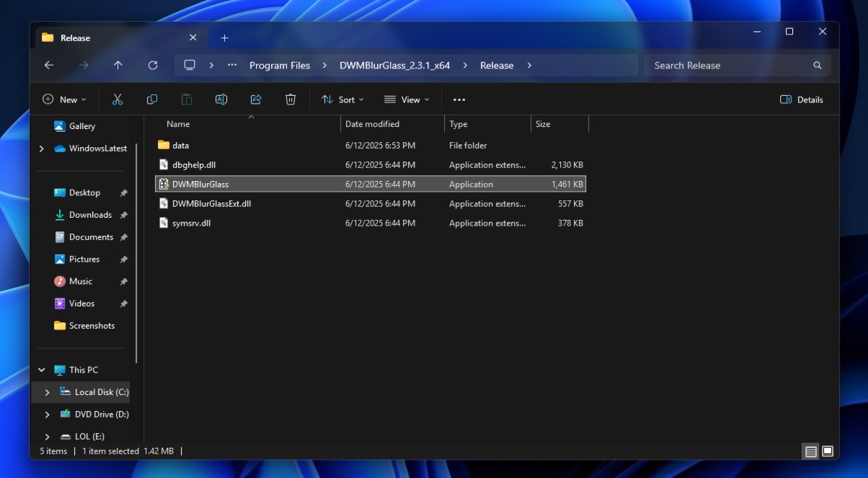Click Program Files in the address breadcrumb
The image size is (868, 478).
[x=280, y=66]
